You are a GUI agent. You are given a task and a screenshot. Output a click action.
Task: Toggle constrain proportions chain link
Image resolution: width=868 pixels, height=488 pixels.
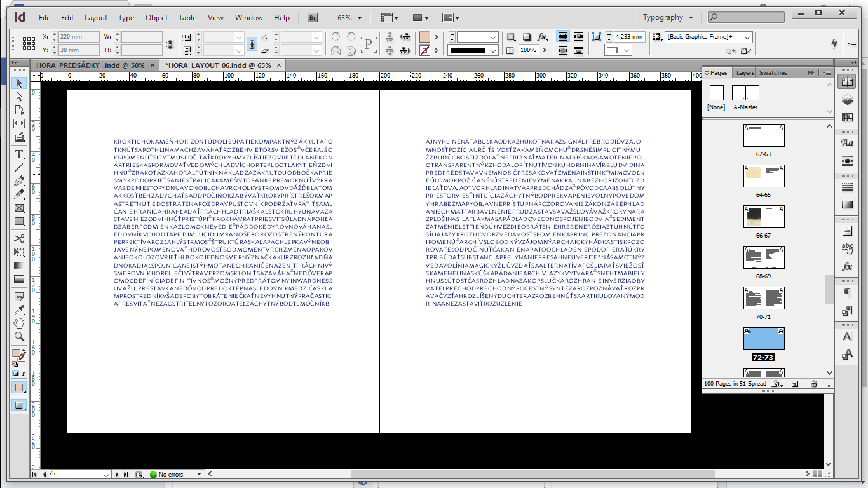coord(252,44)
